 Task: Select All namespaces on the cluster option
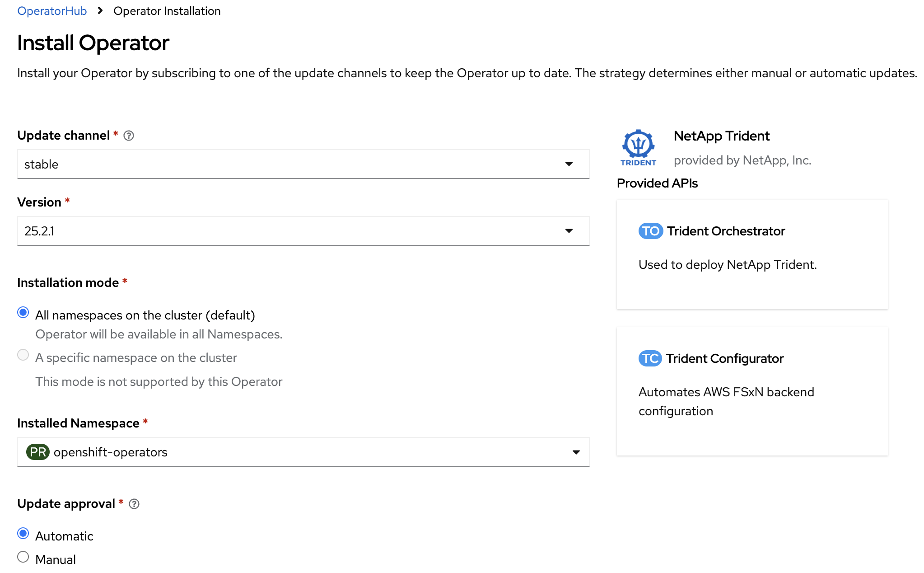pyautogui.click(x=23, y=313)
